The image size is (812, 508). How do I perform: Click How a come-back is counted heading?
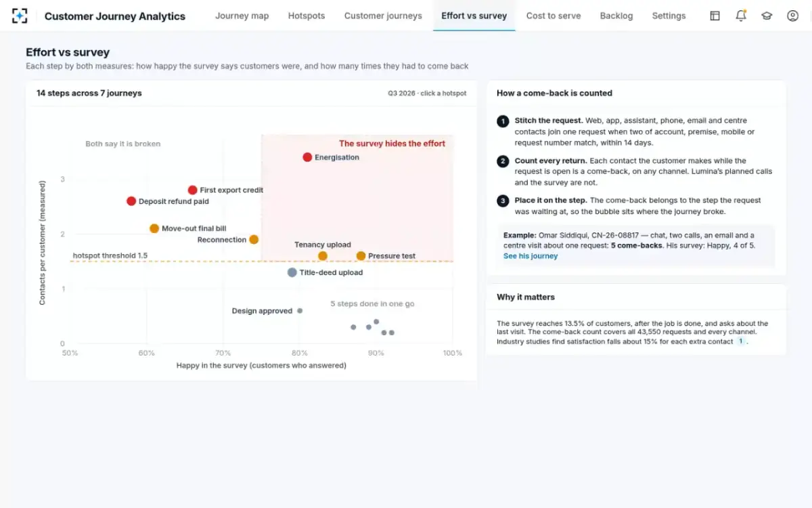(x=554, y=93)
